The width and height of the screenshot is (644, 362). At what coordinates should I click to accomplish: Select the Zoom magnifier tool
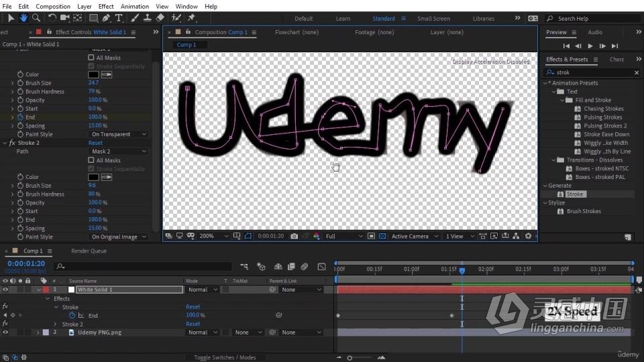pos(36,17)
